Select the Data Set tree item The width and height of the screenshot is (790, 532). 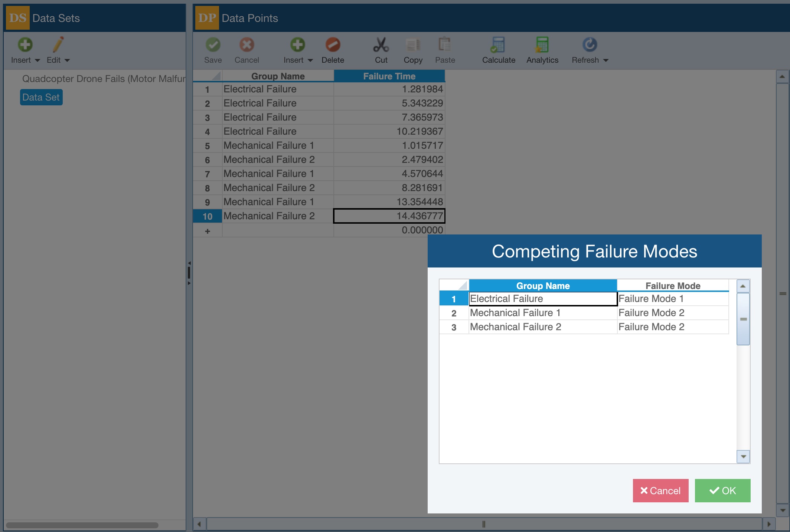pos(41,97)
